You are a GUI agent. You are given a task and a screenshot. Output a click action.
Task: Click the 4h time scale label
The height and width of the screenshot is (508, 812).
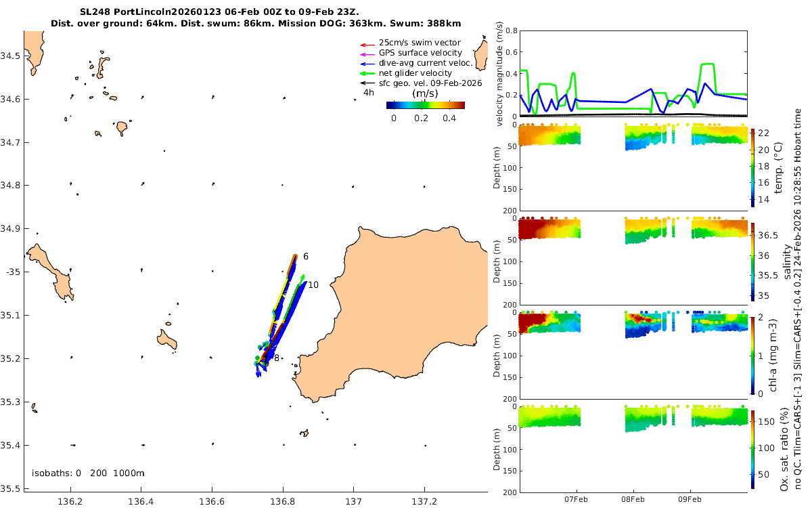369,93
